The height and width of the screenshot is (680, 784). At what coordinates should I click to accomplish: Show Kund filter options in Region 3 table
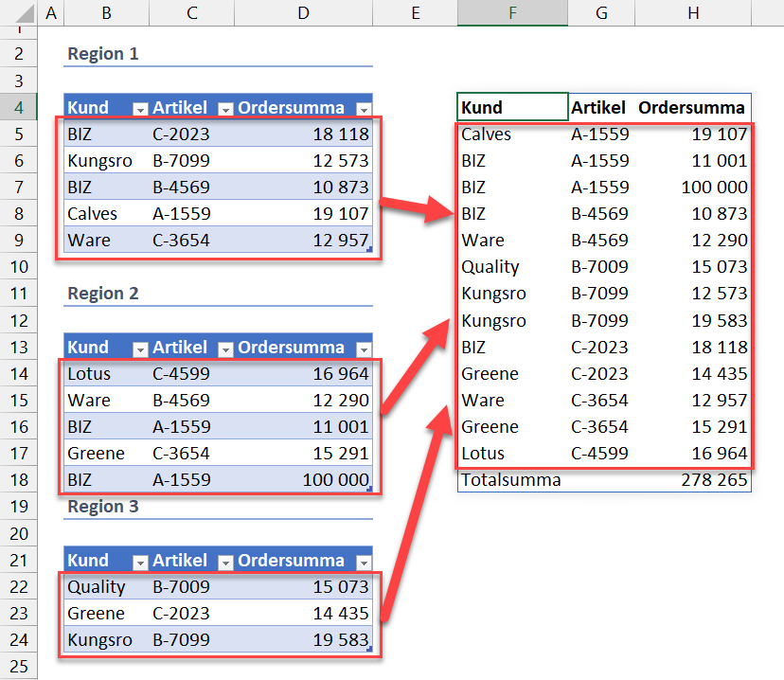tap(140, 562)
